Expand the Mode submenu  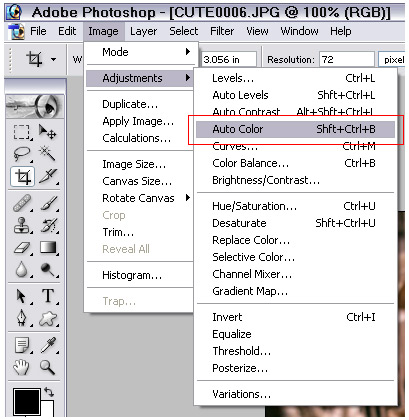[140, 52]
